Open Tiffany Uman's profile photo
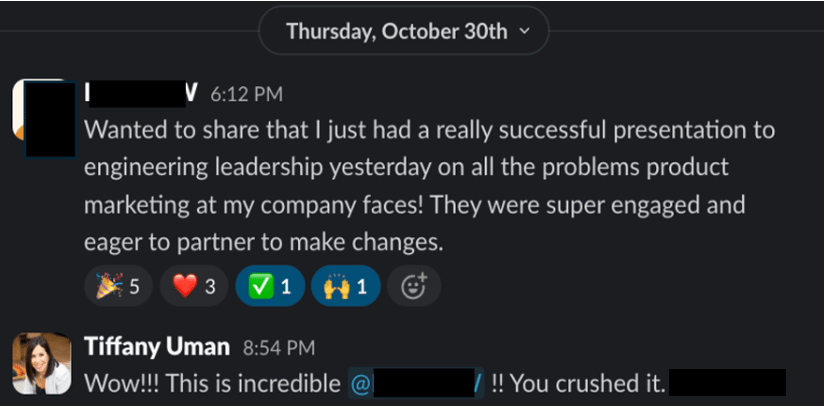The height and width of the screenshot is (406, 824). [41, 362]
